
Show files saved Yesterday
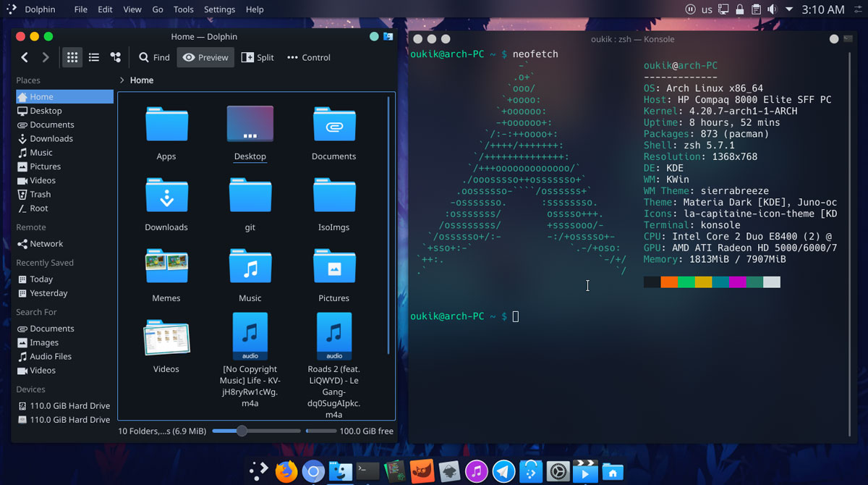64,293
